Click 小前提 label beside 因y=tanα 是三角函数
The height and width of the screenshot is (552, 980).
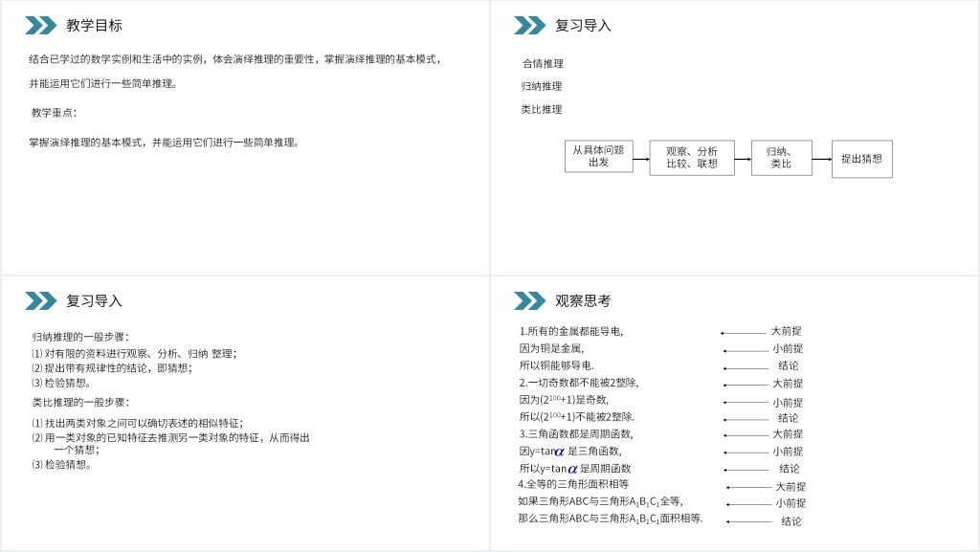[x=788, y=452]
